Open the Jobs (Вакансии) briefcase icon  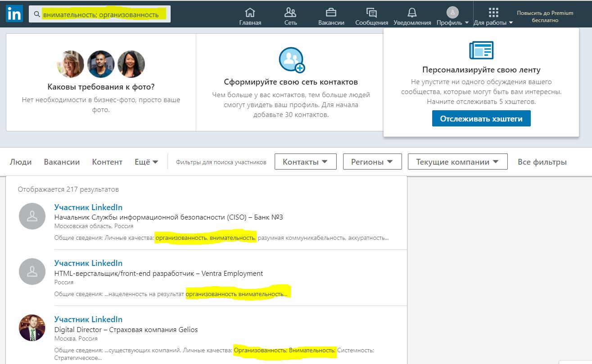(331, 13)
